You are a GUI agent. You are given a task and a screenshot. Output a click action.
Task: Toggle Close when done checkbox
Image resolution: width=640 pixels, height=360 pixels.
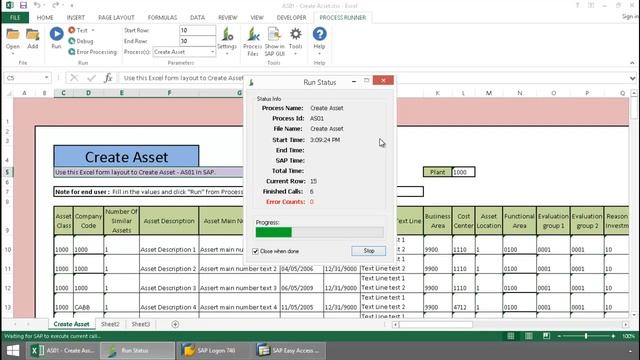click(256, 251)
